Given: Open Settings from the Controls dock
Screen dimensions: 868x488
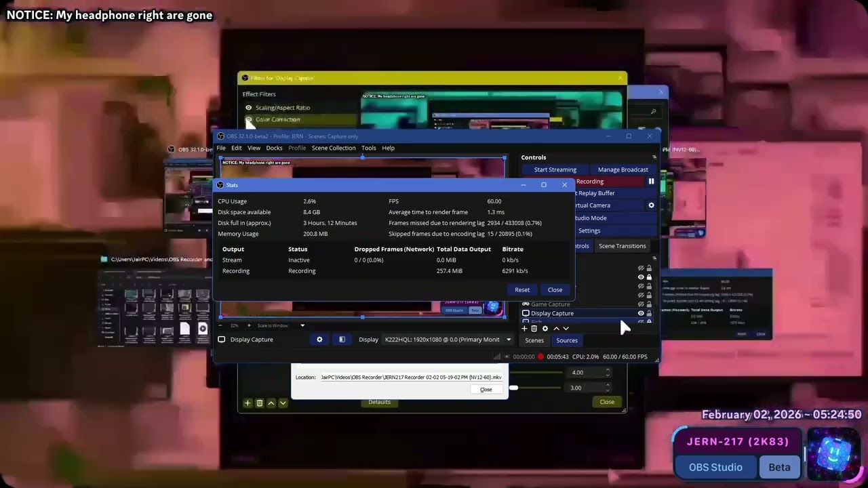Looking at the screenshot, I should pyautogui.click(x=589, y=230).
